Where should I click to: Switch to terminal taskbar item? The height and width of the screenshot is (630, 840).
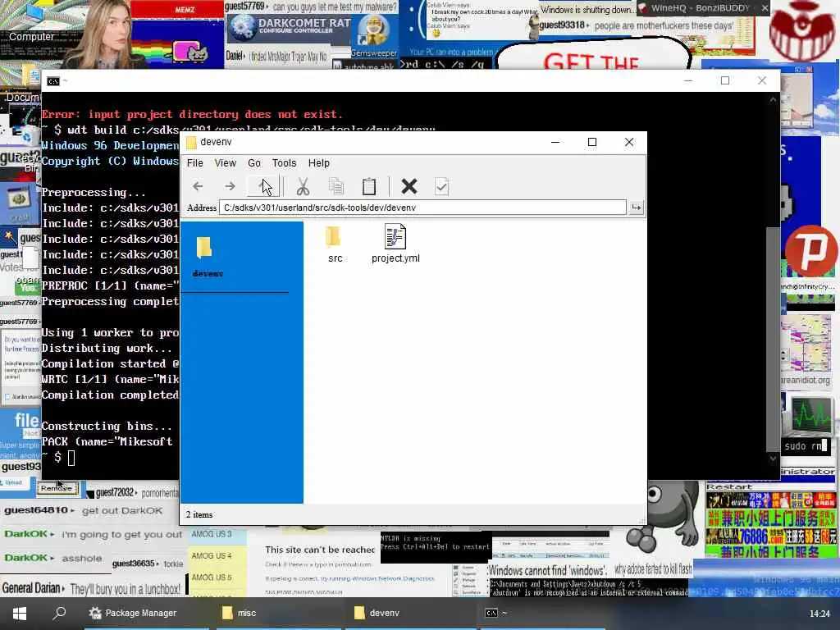tap(541, 613)
